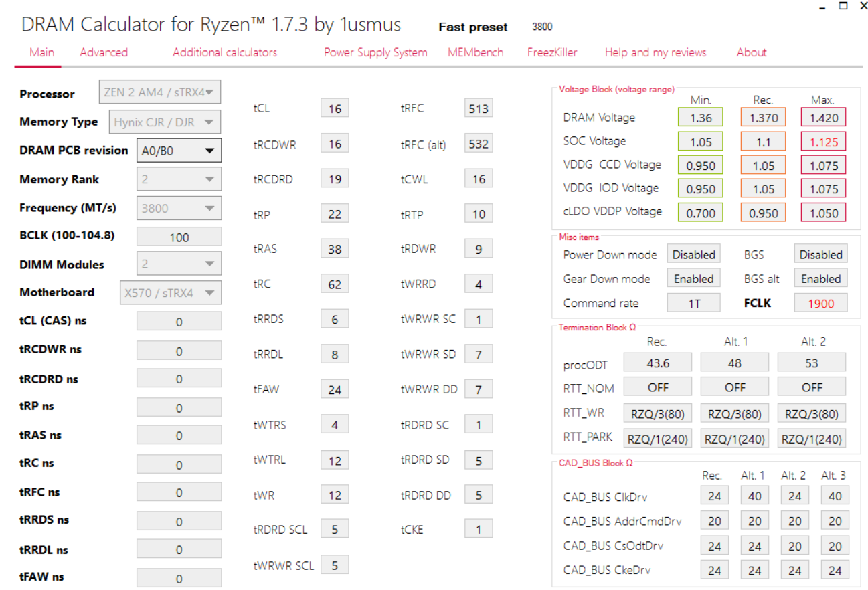Select the DRAM Voltage Min value 1.36
Viewport: 868px width, 590px height.
pos(701,118)
